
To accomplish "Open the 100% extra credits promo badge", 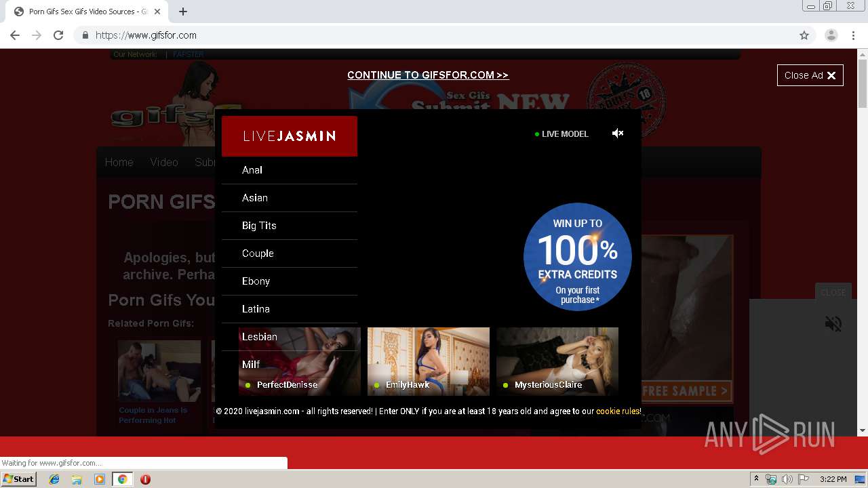I will point(578,257).
